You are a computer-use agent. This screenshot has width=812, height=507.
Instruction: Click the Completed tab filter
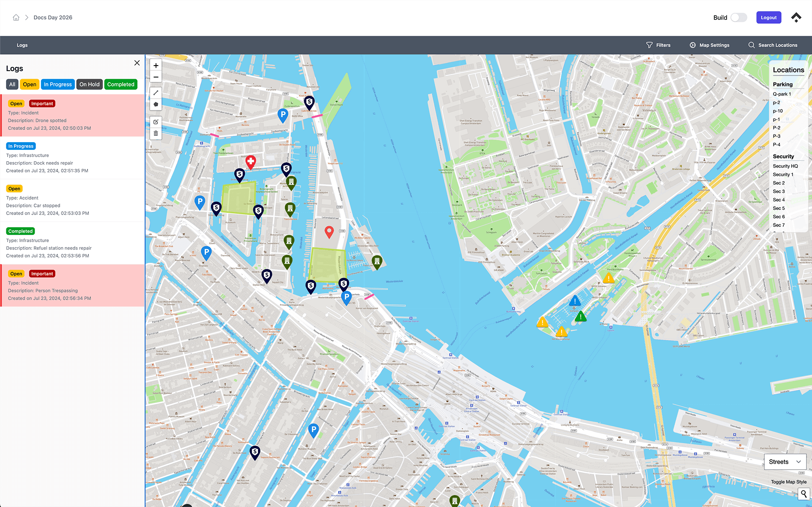click(120, 84)
